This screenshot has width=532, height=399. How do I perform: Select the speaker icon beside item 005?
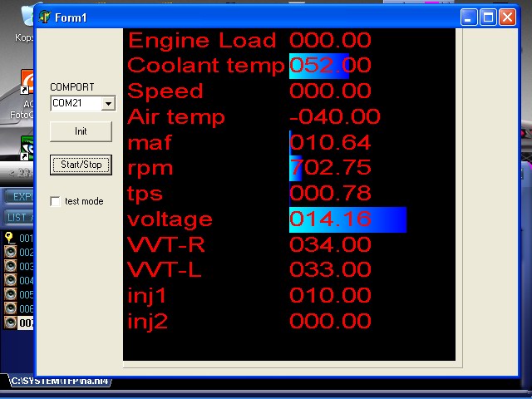point(10,294)
